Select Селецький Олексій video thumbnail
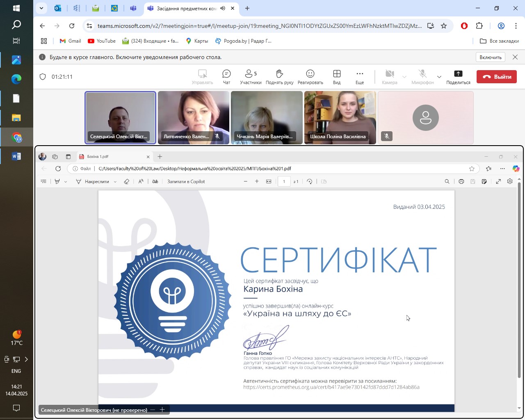 coord(120,118)
